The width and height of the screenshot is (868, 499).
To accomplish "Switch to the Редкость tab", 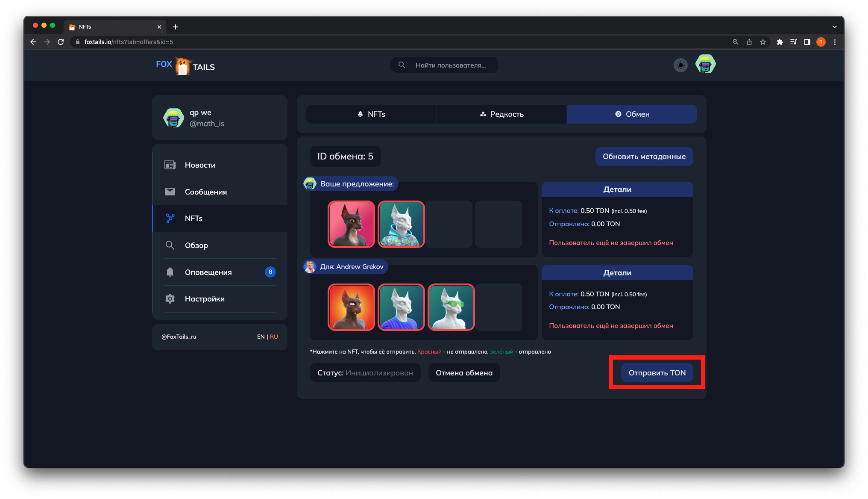I will (501, 114).
